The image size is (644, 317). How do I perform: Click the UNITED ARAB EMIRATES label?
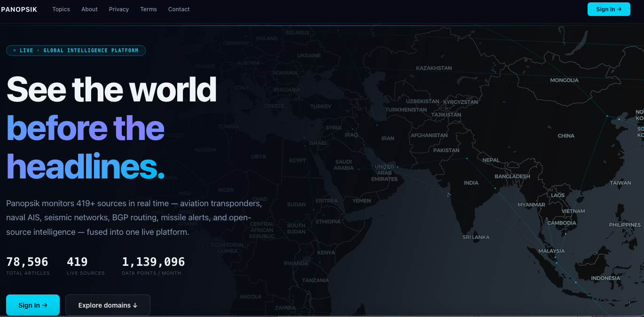[384, 173]
